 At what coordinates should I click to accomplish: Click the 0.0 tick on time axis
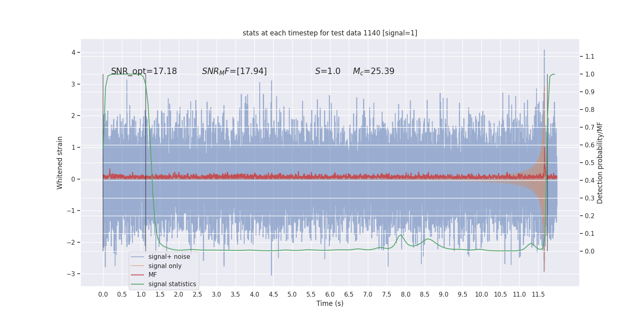click(103, 294)
